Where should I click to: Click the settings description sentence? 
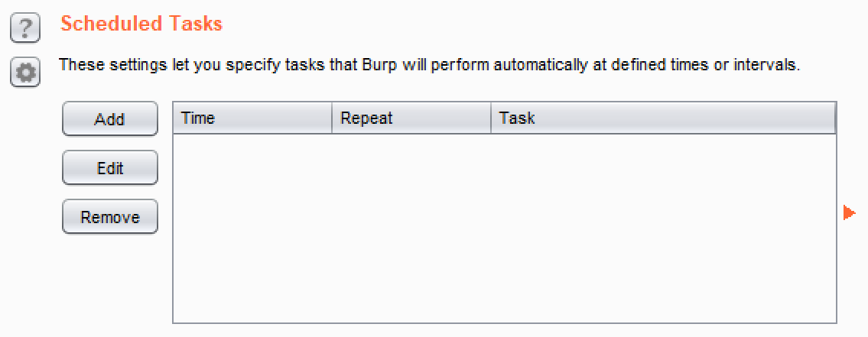pos(429,65)
